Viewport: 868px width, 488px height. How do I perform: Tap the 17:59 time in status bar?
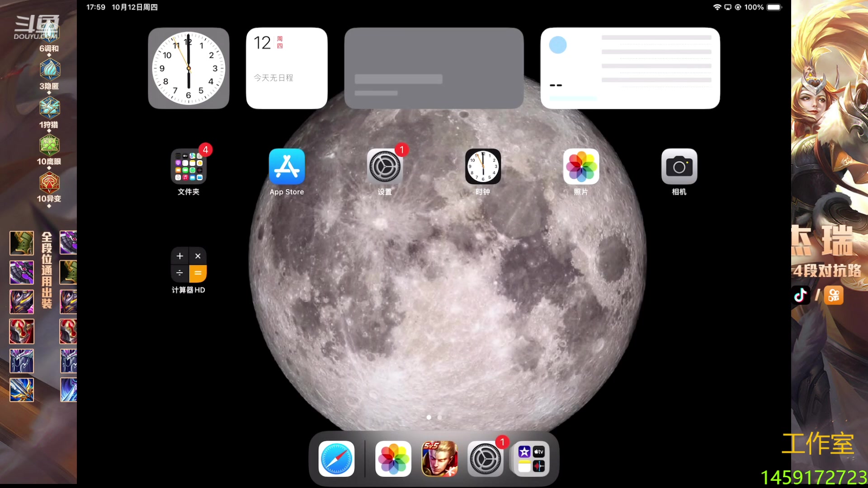pos(96,7)
